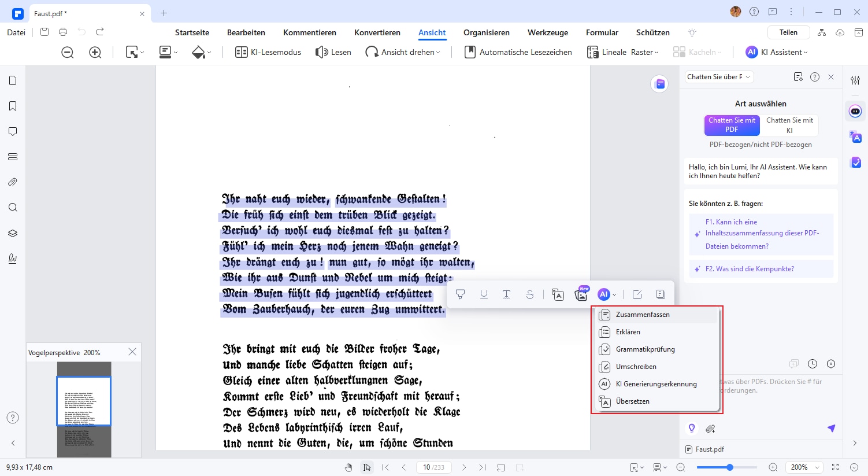Click send arrow in chat panel

pos(831,429)
